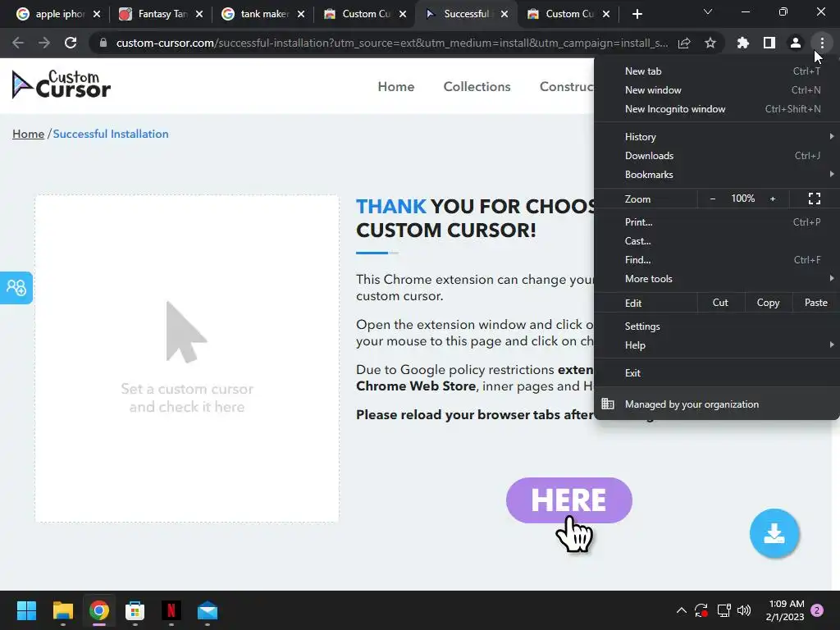Image resolution: width=840 pixels, height=630 pixels.
Task: Open Microsoft Store from the taskbar
Action: tap(135, 610)
